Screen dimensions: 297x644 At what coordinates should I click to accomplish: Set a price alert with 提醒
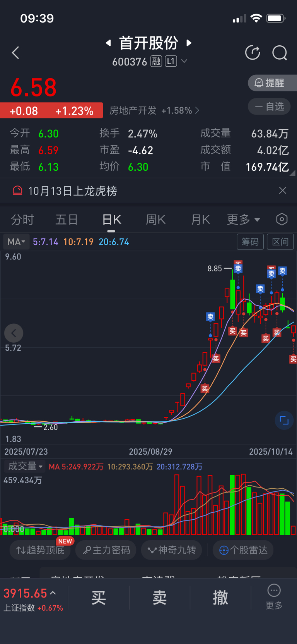pos(272,83)
